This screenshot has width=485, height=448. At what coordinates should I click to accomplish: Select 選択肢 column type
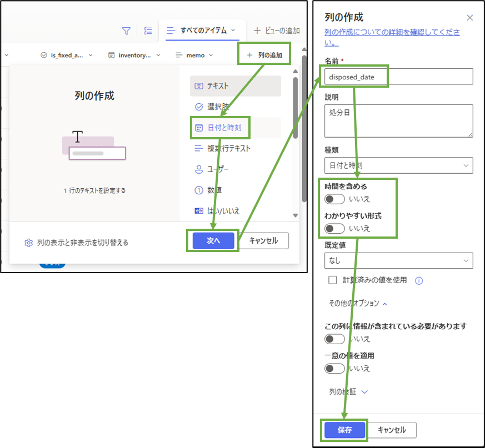coord(236,107)
